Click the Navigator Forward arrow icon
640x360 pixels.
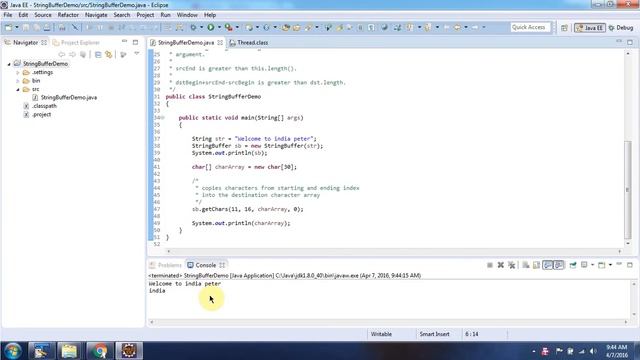point(72,54)
